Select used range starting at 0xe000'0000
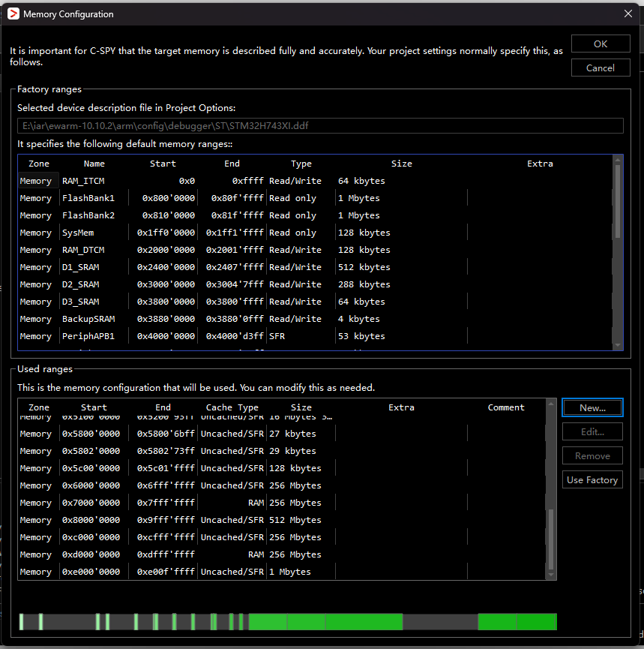Image resolution: width=644 pixels, height=649 pixels. (282, 572)
